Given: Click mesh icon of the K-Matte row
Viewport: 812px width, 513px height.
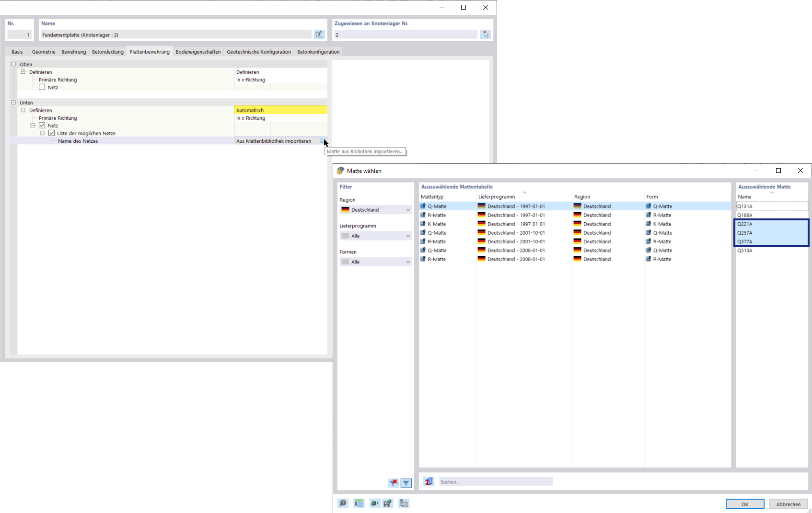Looking at the screenshot, I should [x=423, y=224].
